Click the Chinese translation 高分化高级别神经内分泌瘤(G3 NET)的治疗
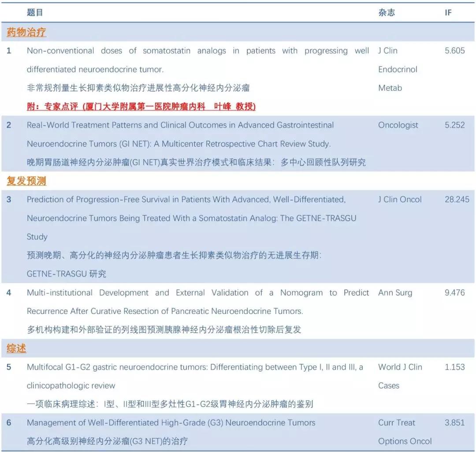 pos(108,441)
